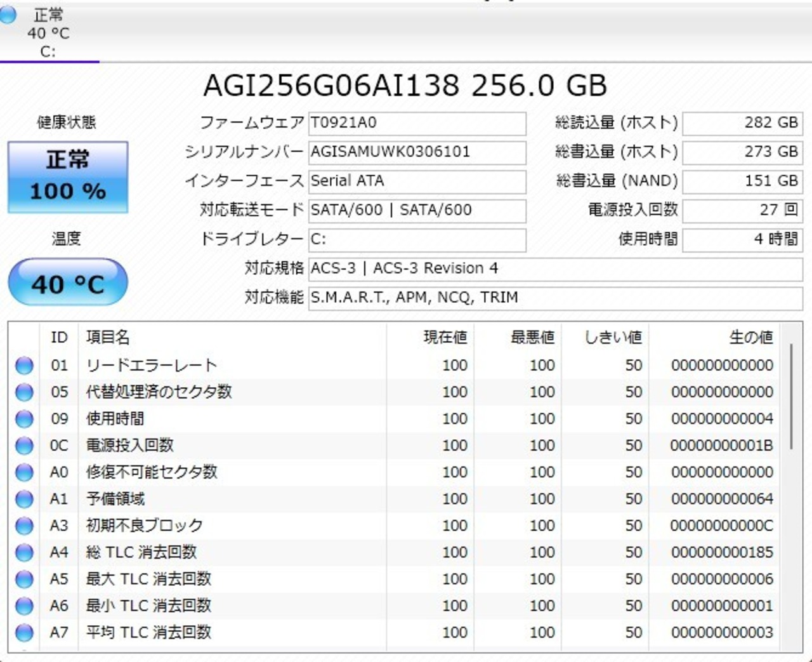
Task: Click the 40 °C temperature button
Action: pos(68,282)
